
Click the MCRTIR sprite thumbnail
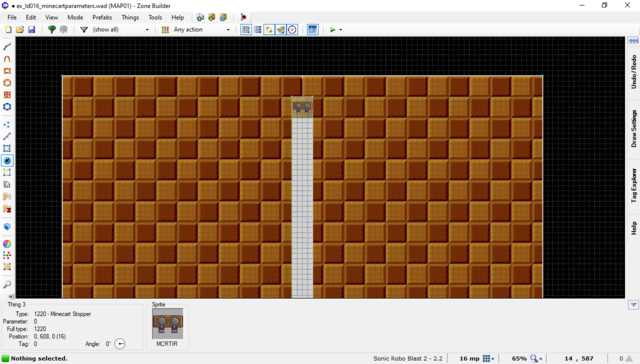[168, 324]
